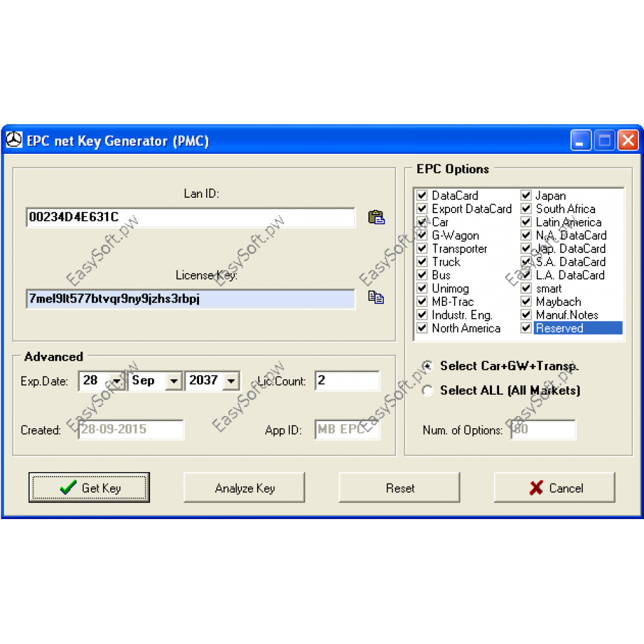This screenshot has width=644, height=644.
Task: Click the copy icon beside License Key field
Action: pyautogui.click(x=376, y=297)
